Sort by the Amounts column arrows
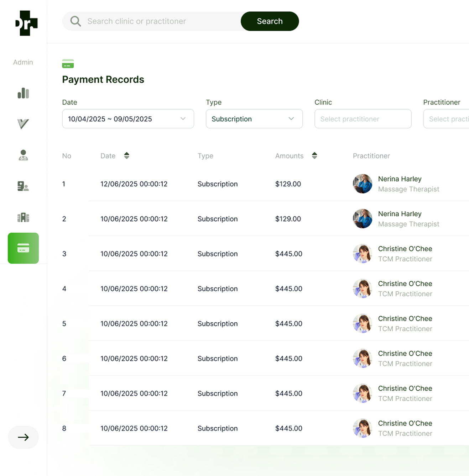 pos(314,155)
